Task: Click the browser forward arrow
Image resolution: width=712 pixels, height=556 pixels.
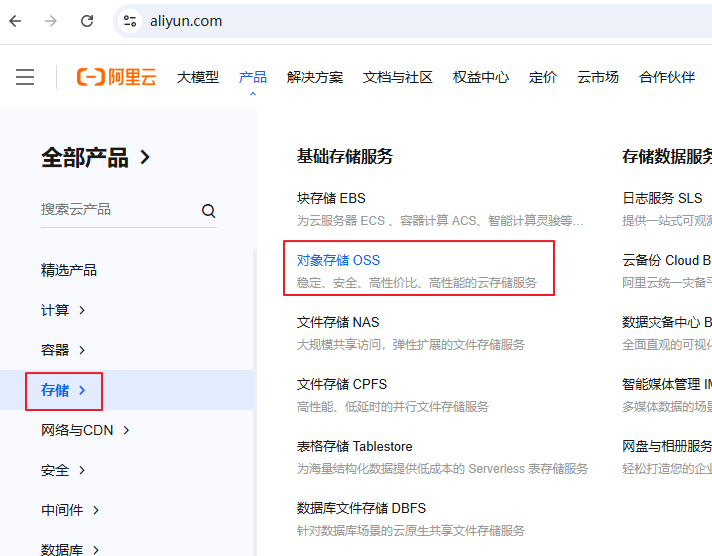Action: point(51,21)
